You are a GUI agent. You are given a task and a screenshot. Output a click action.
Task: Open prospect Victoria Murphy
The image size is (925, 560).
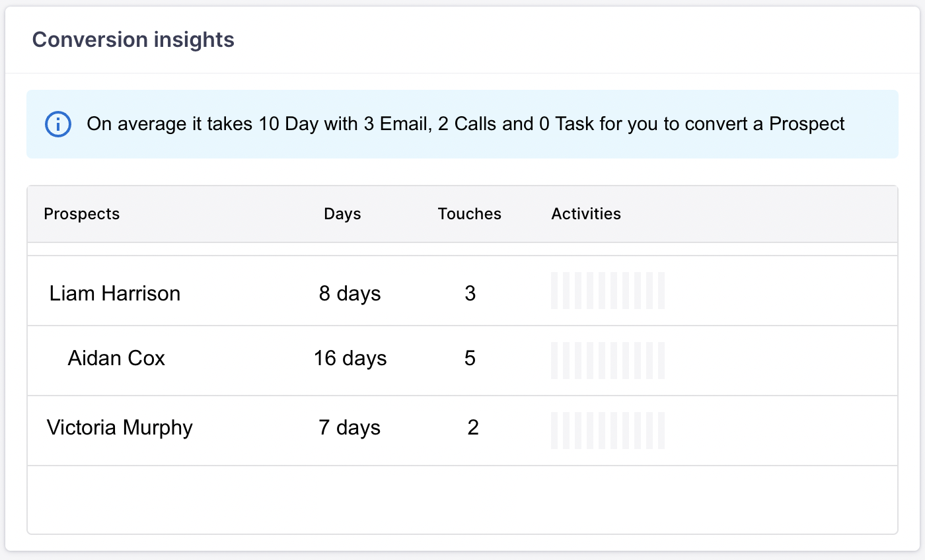click(x=120, y=427)
